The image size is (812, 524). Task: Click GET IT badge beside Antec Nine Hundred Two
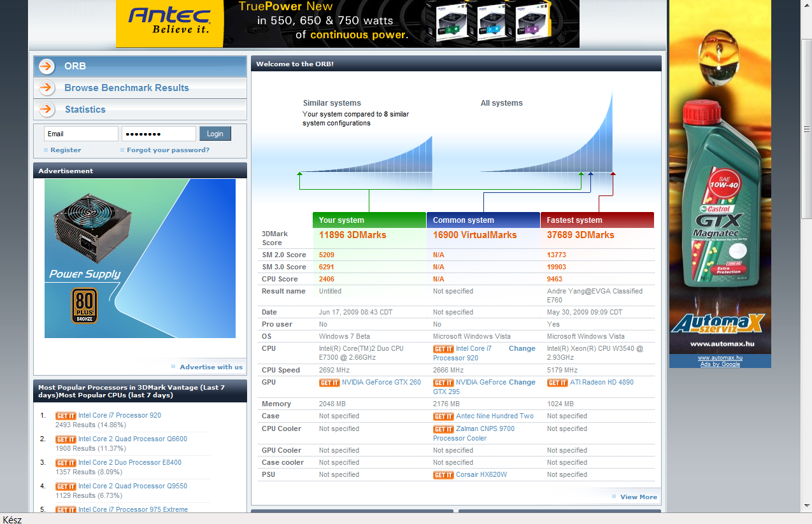tap(443, 416)
